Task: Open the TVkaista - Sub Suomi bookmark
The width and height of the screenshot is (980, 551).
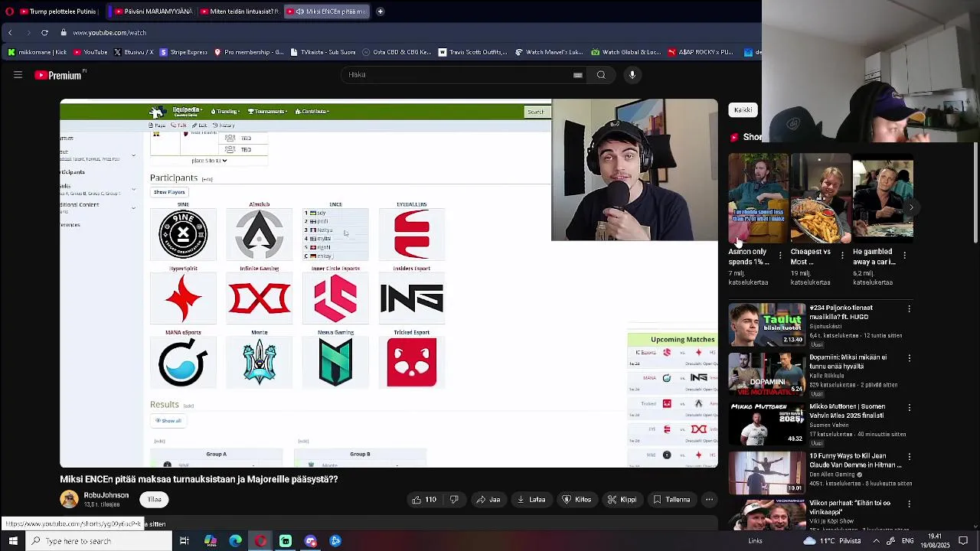Action: [323, 53]
